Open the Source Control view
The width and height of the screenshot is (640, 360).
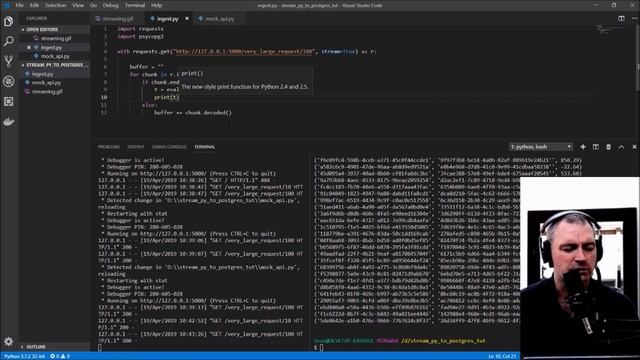coord(9,61)
